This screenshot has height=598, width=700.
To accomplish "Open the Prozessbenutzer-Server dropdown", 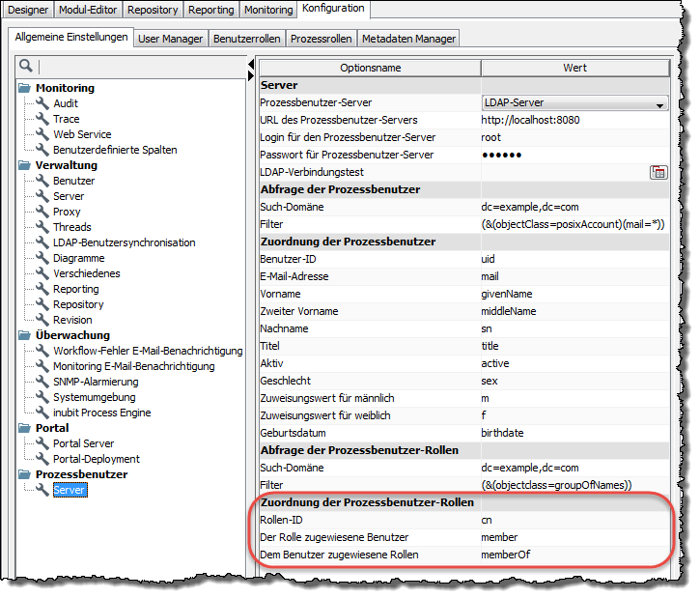I will click(x=574, y=103).
